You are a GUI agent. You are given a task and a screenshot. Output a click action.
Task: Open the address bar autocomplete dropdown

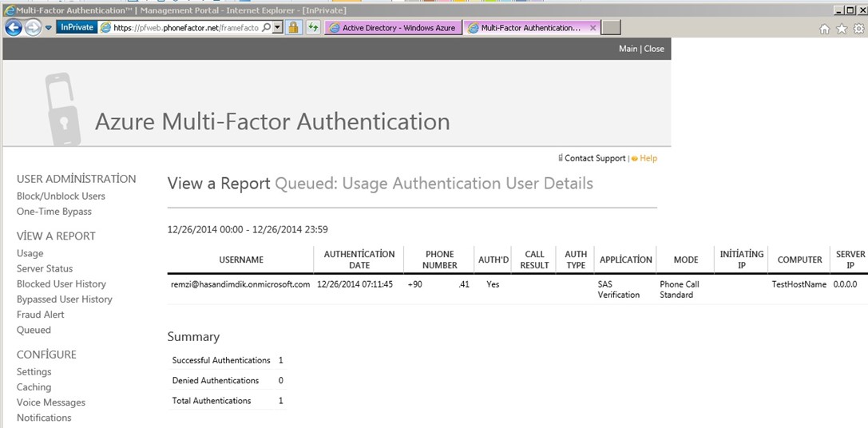(x=278, y=27)
